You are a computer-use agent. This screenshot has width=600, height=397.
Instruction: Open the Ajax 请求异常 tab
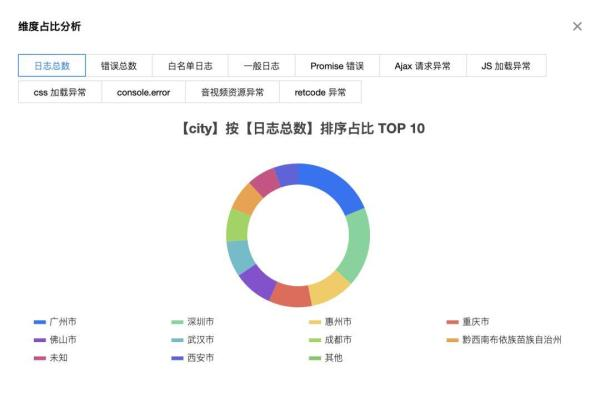pyautogui.click(x=422, y=66)
